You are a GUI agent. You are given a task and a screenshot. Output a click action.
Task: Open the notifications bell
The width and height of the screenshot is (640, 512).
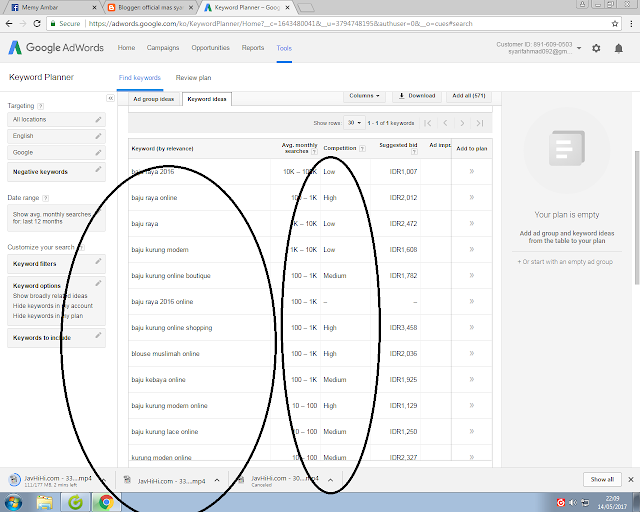619,48
